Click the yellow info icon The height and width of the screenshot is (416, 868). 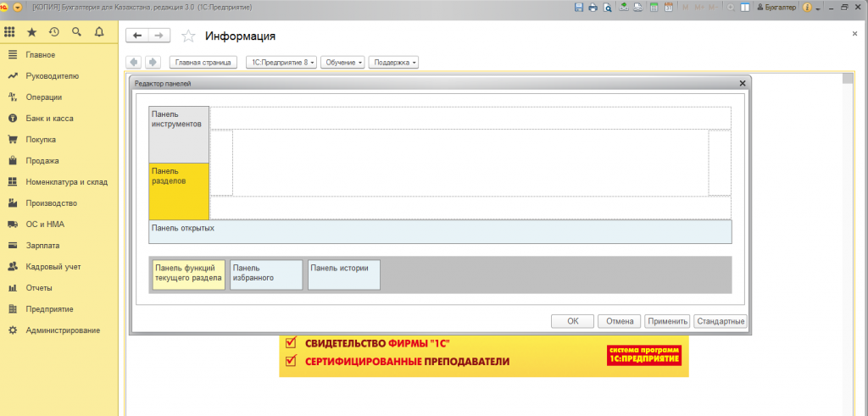pos(807,8)
